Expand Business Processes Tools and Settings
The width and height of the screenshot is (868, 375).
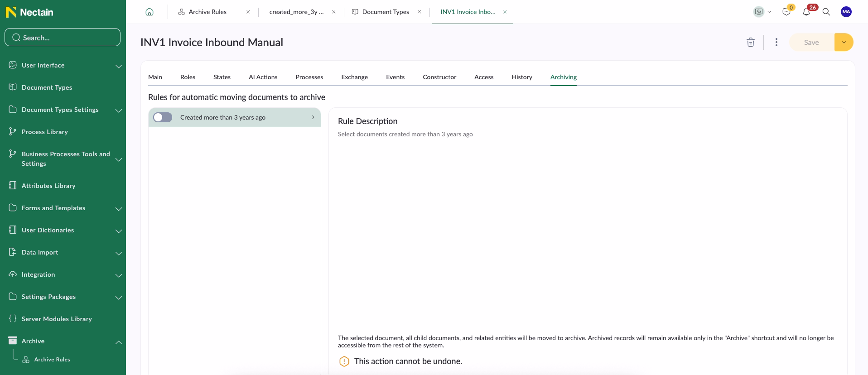click(119, 159)
